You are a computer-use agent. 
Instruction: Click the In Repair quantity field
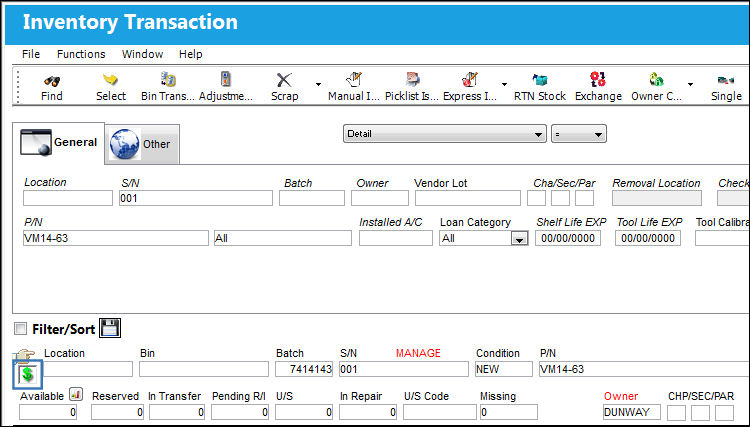point(368,412)
